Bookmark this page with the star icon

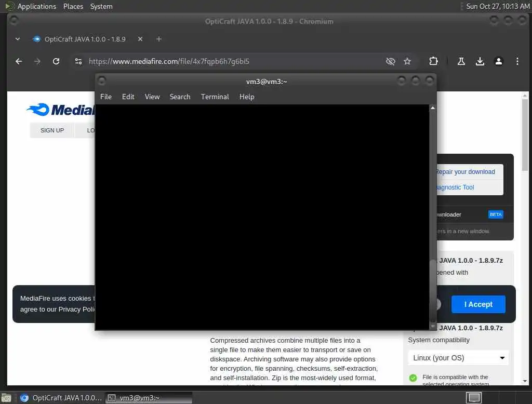point(407,61)
